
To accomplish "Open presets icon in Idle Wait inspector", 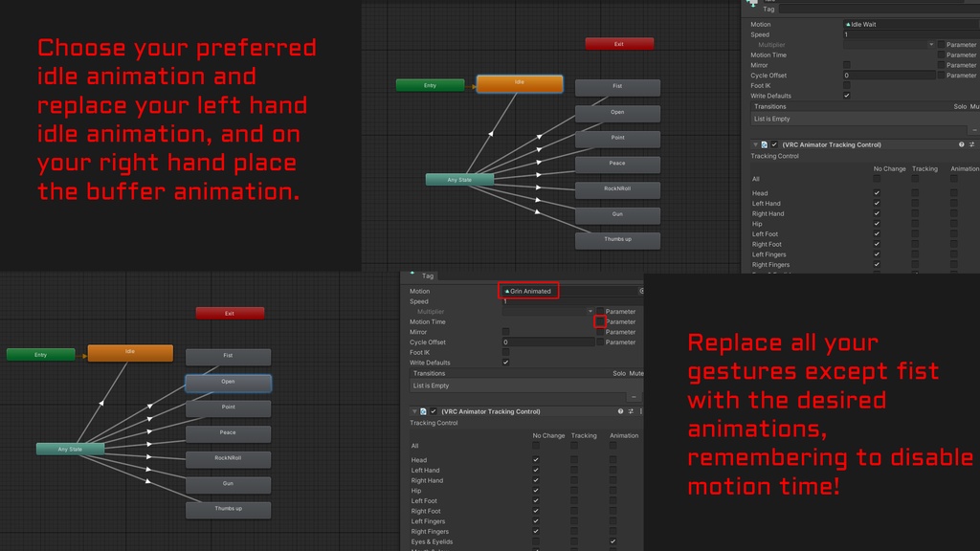I will tap(972, 144).
